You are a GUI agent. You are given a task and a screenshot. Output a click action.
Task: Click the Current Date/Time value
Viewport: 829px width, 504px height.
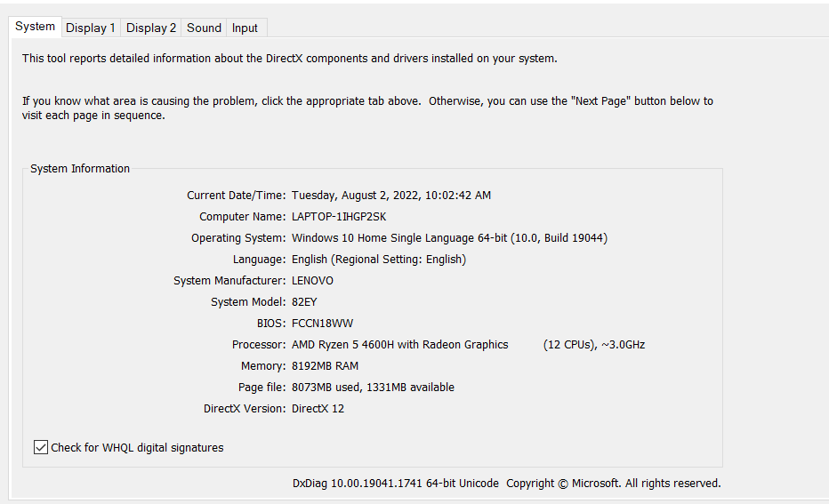coord(391,196)
